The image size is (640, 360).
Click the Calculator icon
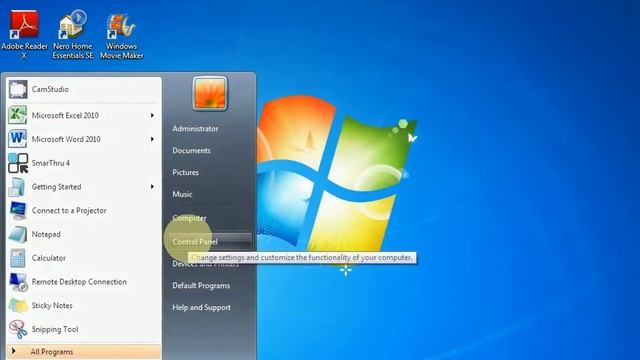pos(18,258)
